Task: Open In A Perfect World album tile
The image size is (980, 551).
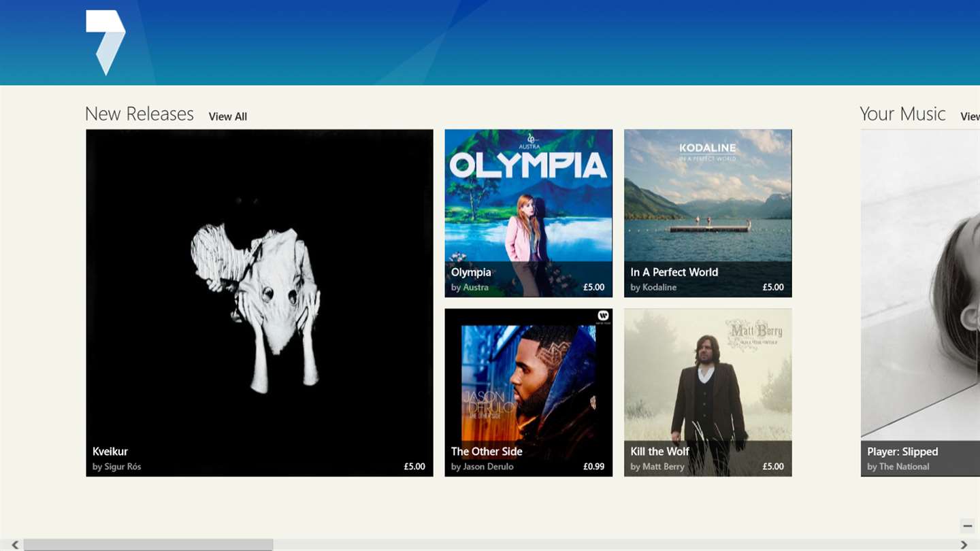Action: click(x=708, y=213)
